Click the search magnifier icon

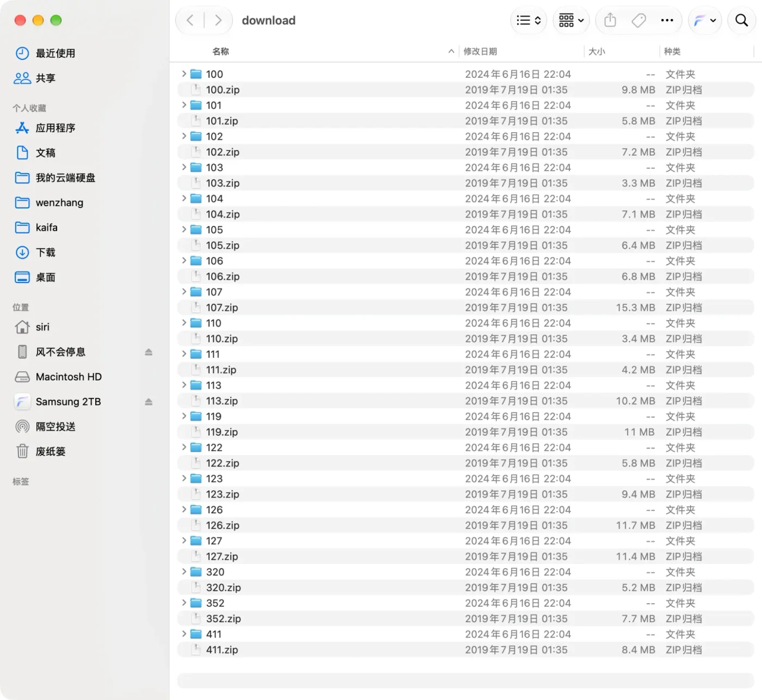(x=741, y=21)
